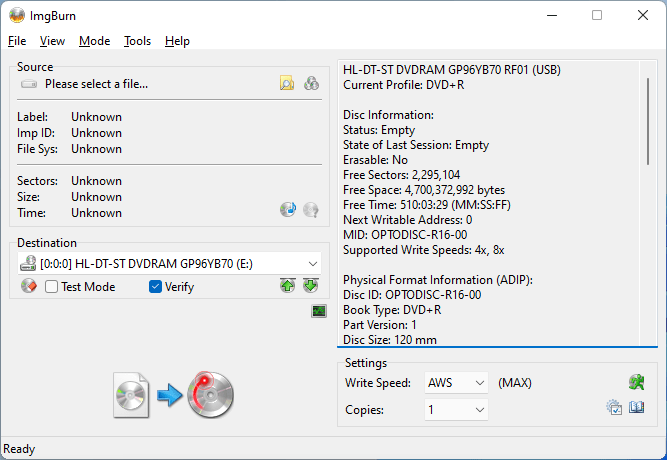Screen dimensions: 667x460
Task: Click the Book Type: DVD+R line
Action: (392, 309)
